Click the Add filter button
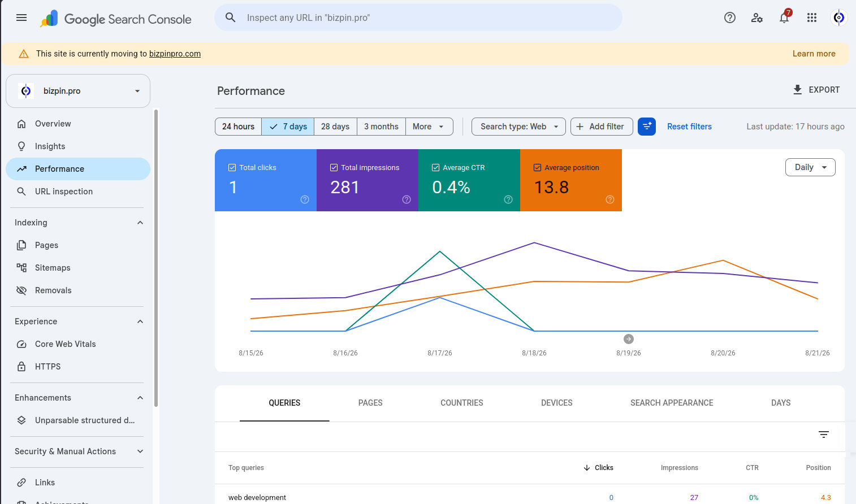Screen dimensions: 856x504 pyautogui.click(x=602, y=127)
